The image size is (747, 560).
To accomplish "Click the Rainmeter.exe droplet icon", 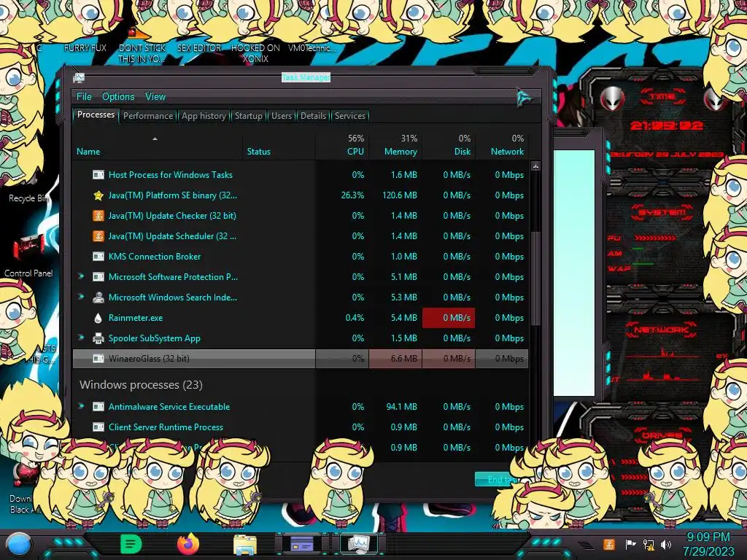I will click(98, 318).
